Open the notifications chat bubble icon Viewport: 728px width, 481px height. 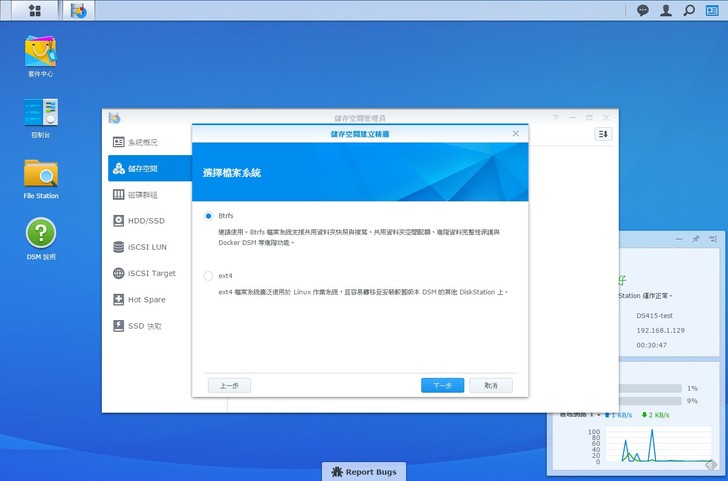[643, 10]
